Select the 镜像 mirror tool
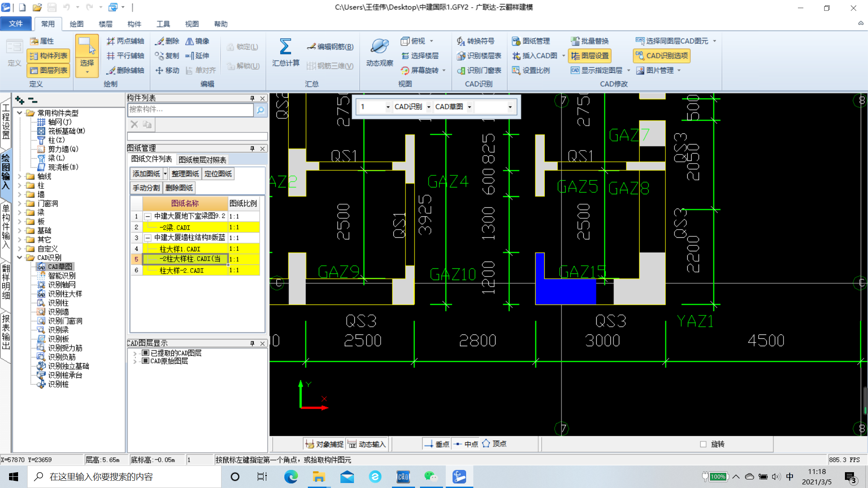This screenshot has width=868, height=488. tap(198, 41)
